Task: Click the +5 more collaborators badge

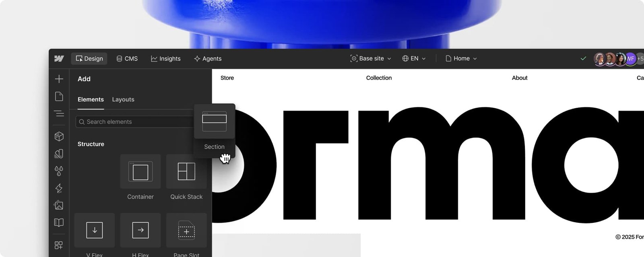Action: click(640, 59)
